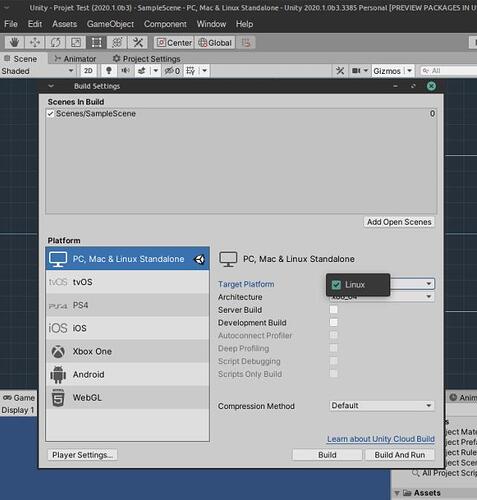477x500 pixels.
Task: Click Build button
Action: tap(327, 455)
